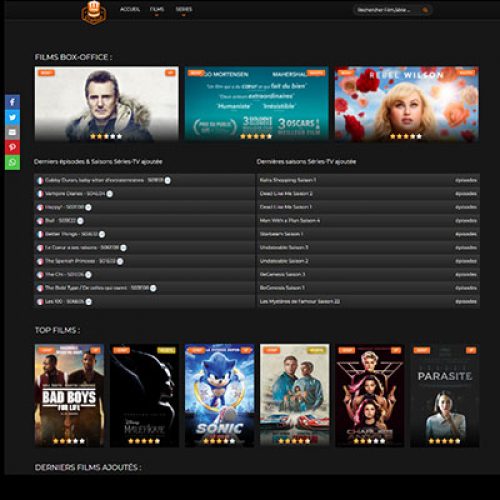Screen dimensions: 500x500
Task: Share via the Twitter icon
Action: pyautogui.click(x=12, y=117)
